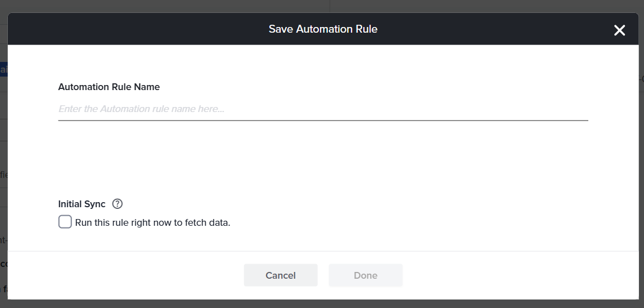This screenshot has height=308, width=644.
Task: Click the Save Automation Rule title text
Action: point(323,29)
